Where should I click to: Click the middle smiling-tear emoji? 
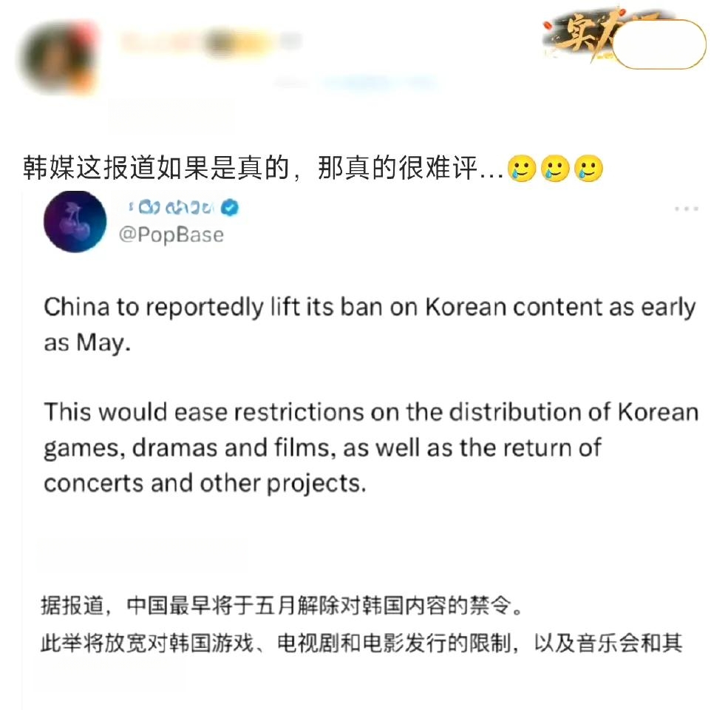[555, 168]
